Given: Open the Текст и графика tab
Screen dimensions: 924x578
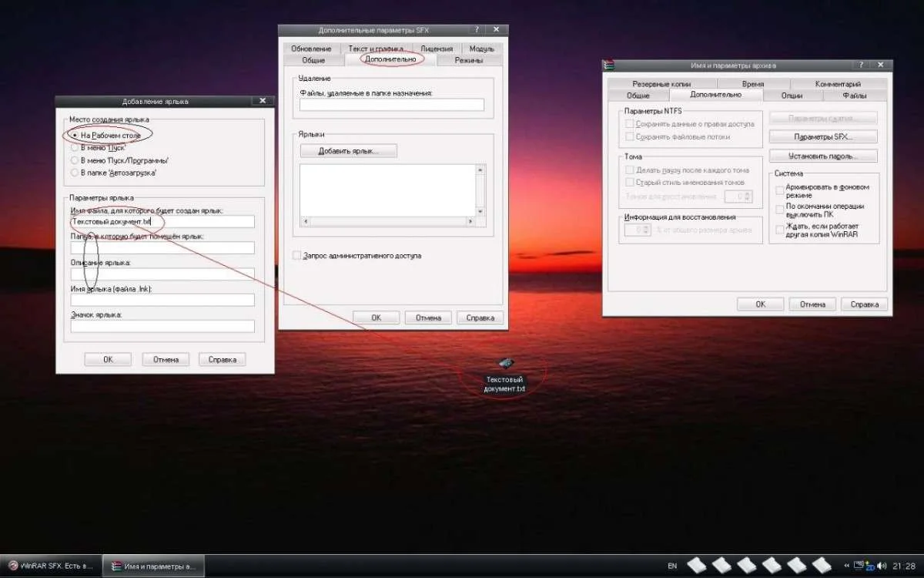Looking at the screenshot, I should pyautogui.click(x=376, y=49).
